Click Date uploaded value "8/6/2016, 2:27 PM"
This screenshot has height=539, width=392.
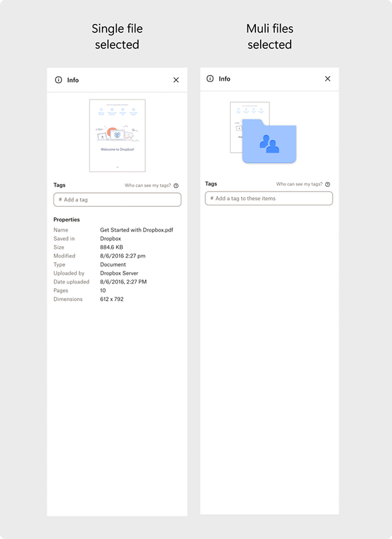[123, 282]
